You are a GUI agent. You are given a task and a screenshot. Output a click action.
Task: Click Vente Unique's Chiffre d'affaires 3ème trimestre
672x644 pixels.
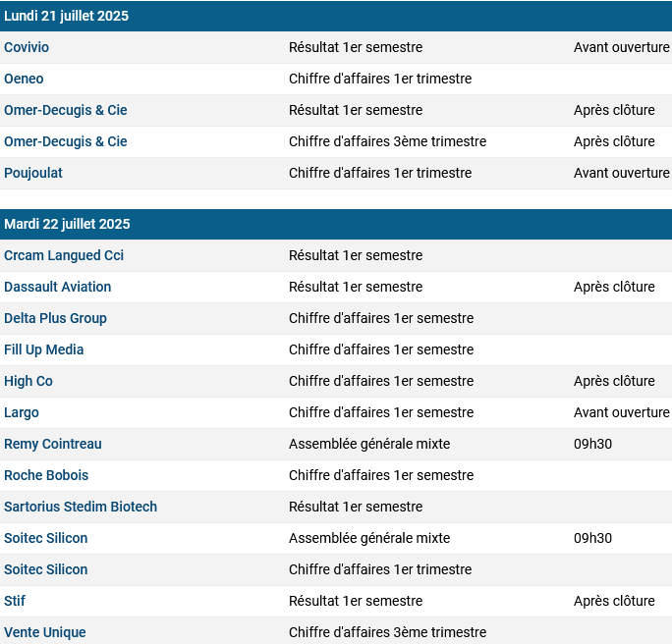[x=387, y=632]
